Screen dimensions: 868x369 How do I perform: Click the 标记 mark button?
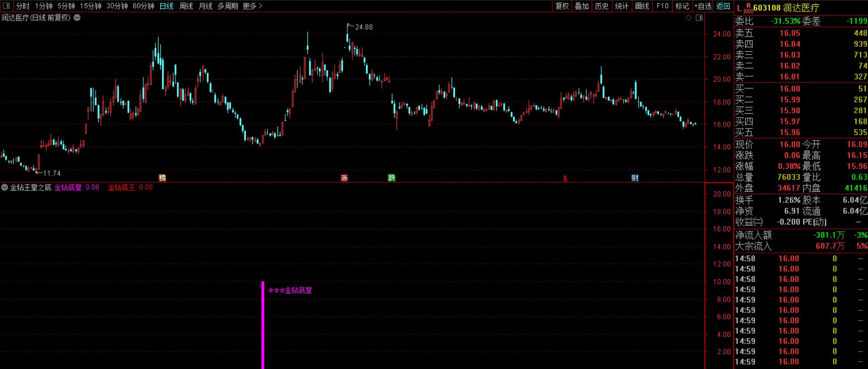point(682,6)
